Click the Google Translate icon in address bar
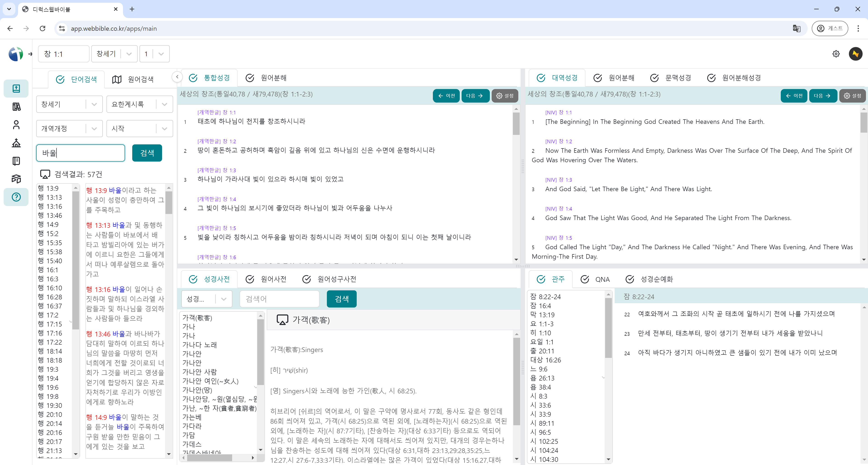This screenshot has height=465, width=868. pos(797,29)
